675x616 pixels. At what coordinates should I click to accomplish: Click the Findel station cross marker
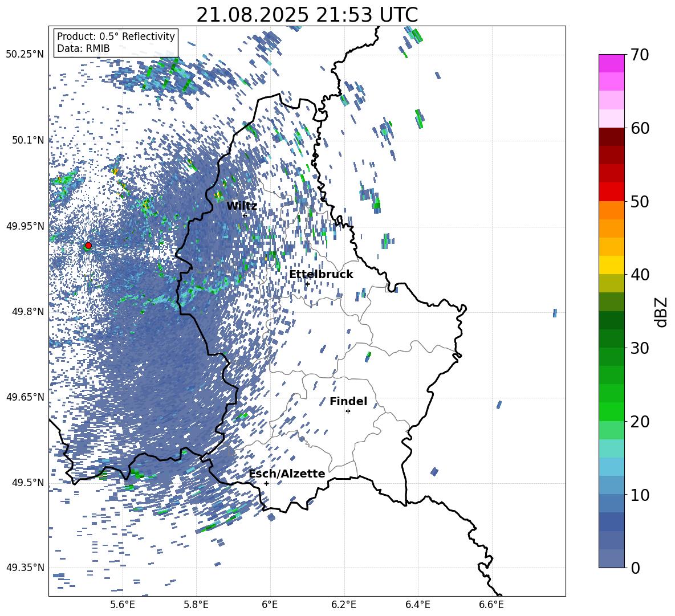pos(348,411)
